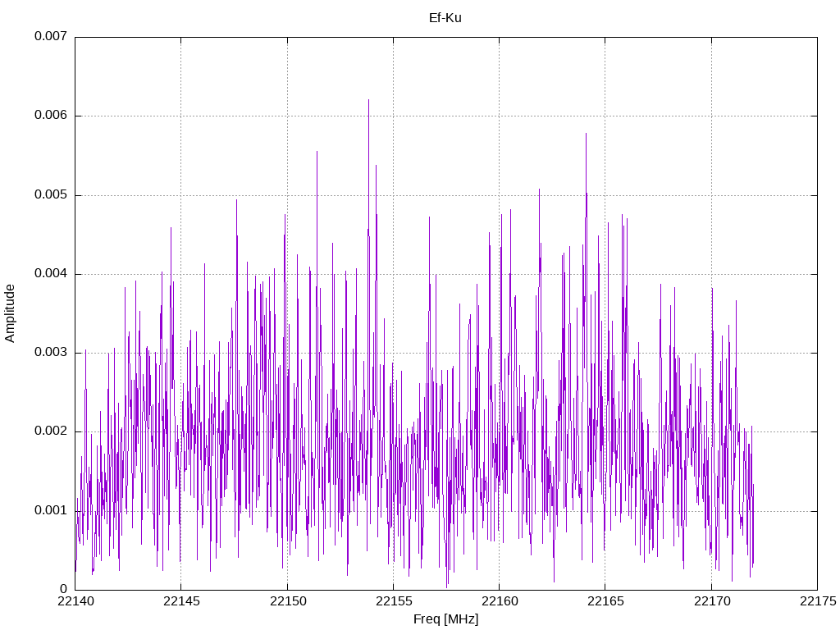Click the 22160 x-axis tick label

tap(500, 601)
